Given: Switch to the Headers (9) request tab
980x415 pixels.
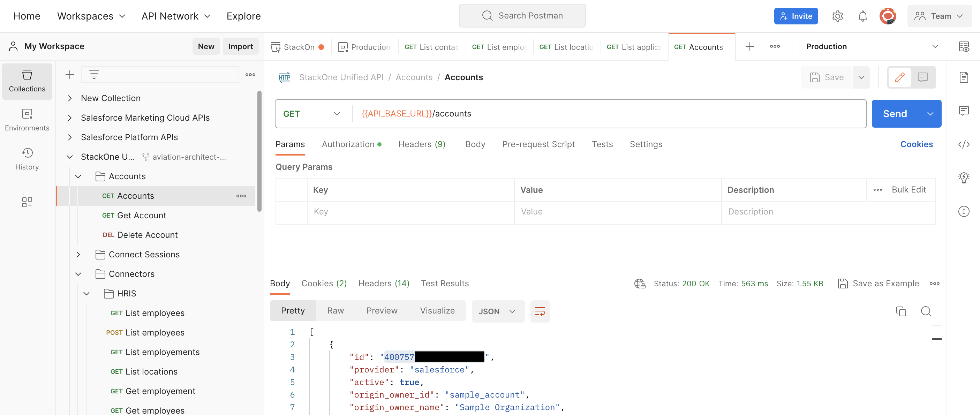Looking at the screenshot, I should click(422, 144).
